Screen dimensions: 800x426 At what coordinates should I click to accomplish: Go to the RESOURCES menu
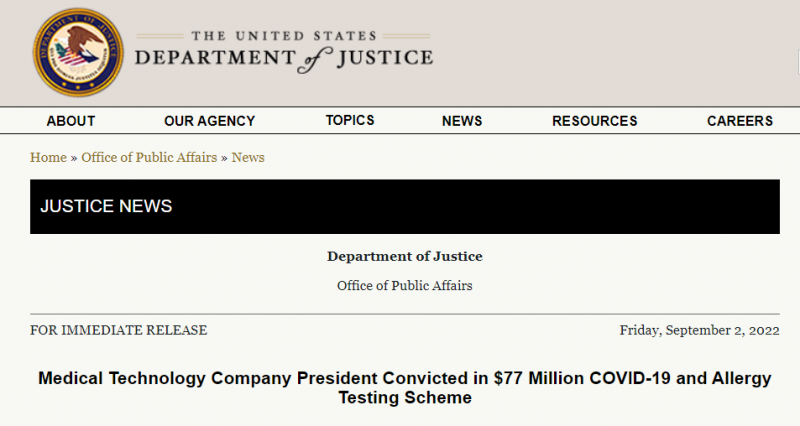(595, 121)
